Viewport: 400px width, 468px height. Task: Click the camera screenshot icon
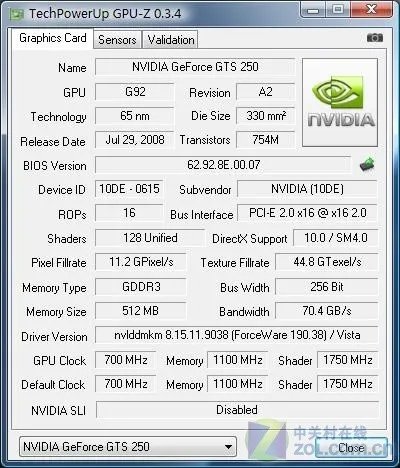(375, 38)
